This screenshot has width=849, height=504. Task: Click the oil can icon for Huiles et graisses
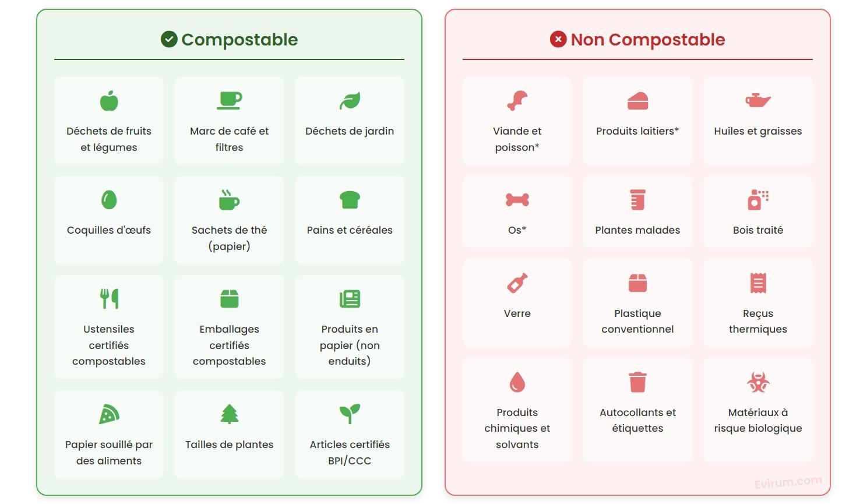(x=758, y=100)
